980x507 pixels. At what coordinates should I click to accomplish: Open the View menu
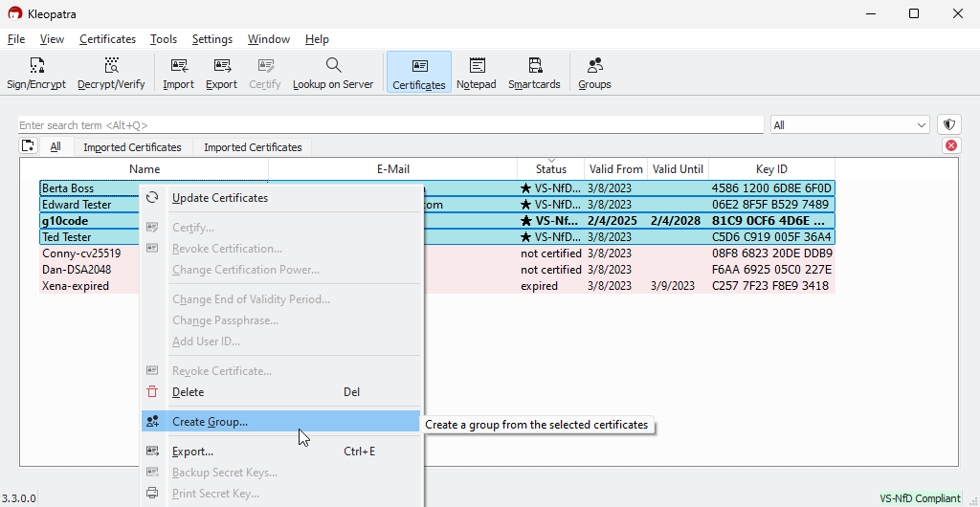[x=52, y=38]
